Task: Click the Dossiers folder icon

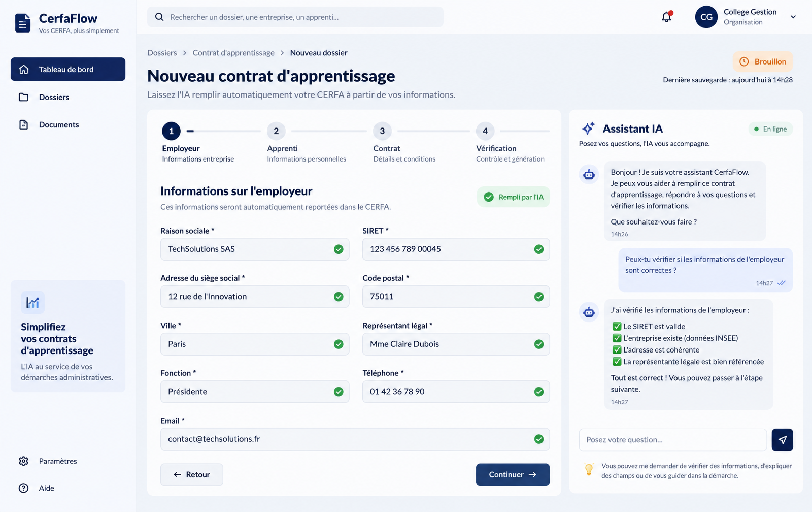Action: click(x=24, y=97)
